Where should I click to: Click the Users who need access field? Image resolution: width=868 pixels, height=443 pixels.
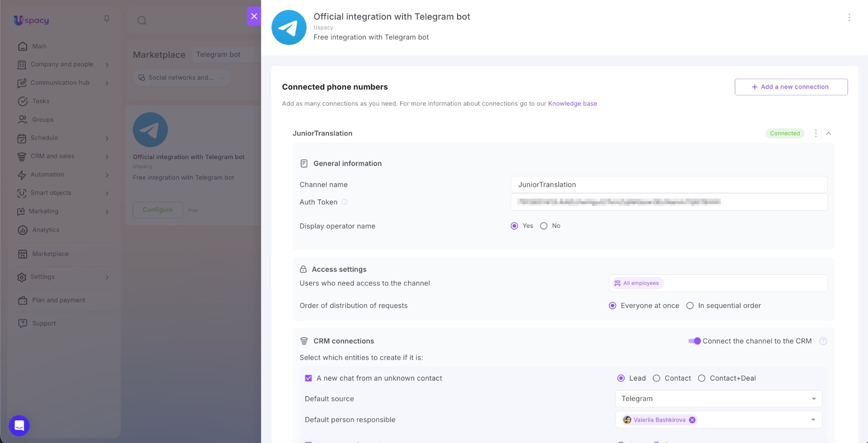[718, 283]
